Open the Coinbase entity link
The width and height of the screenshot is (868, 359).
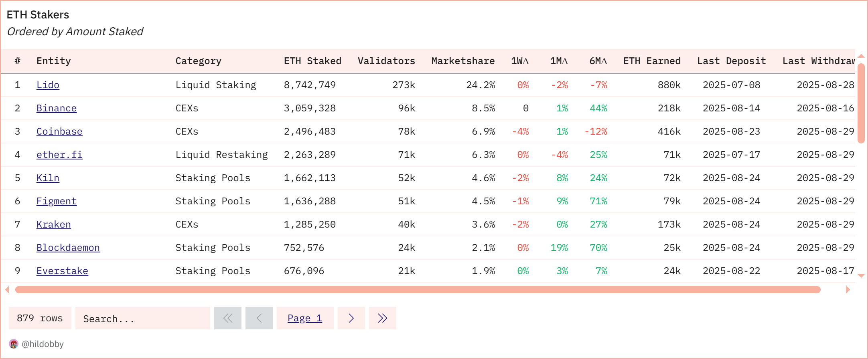59,131
